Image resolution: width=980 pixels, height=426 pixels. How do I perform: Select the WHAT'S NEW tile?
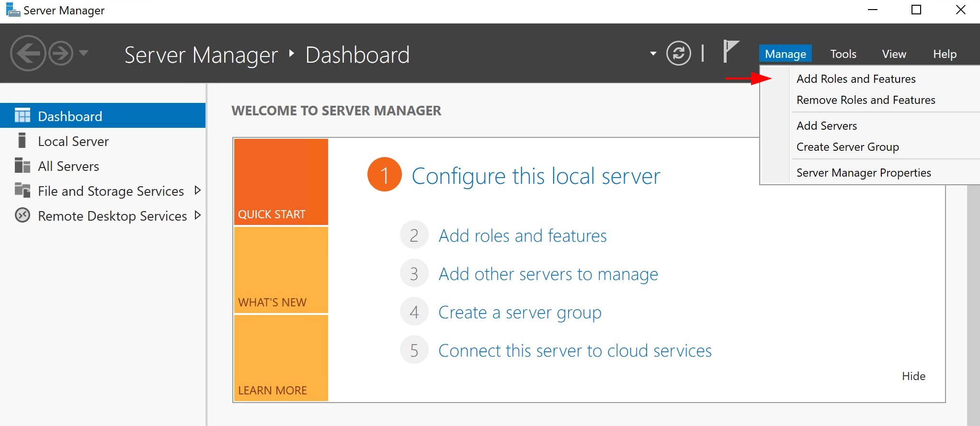point(281,270)
